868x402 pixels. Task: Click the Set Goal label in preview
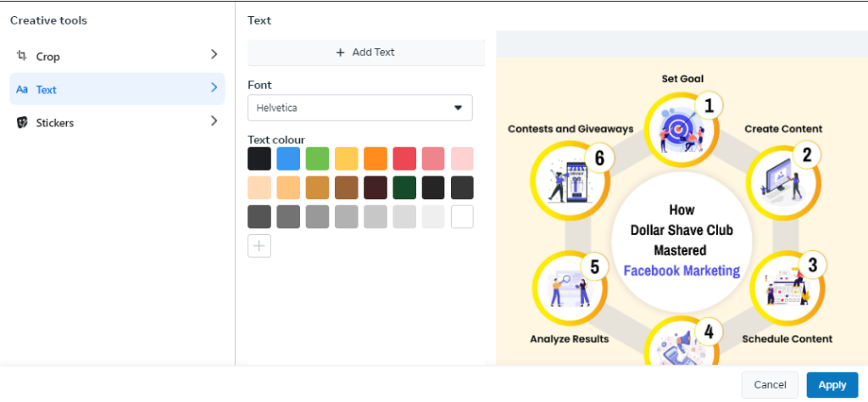(x=682, y=79)
